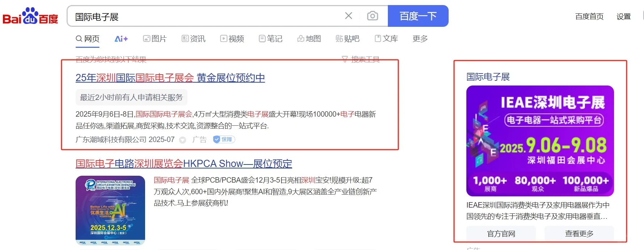Viewport: 644px width, 250px height.
Task: Click 广东潮域科技有限公司 source text
Action: pyautogui.click(x=111, y=139)
